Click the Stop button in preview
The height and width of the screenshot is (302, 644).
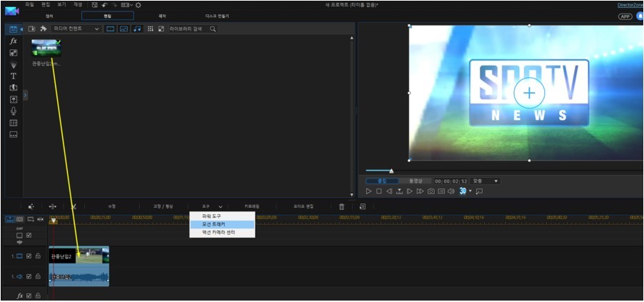[x=378, y=191]
